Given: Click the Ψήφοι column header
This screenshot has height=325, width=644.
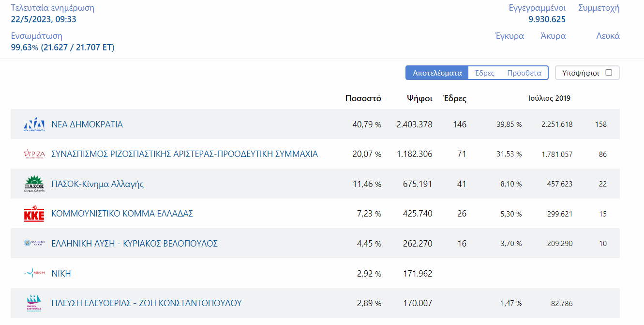Looking at the screenshot, I should [x=419, y=98].
